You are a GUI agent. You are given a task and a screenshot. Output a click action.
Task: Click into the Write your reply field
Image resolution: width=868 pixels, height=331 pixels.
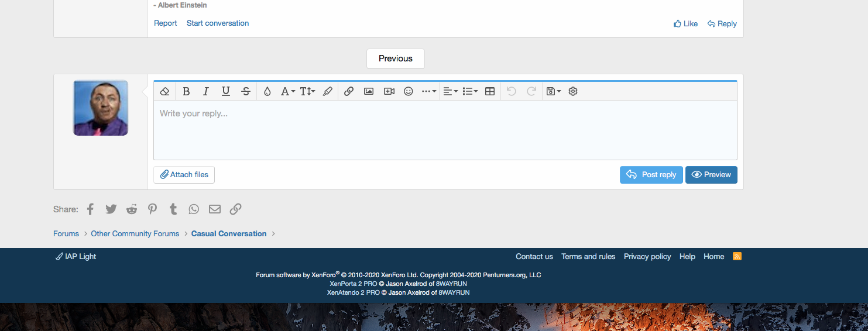click(x=445, y=130)
